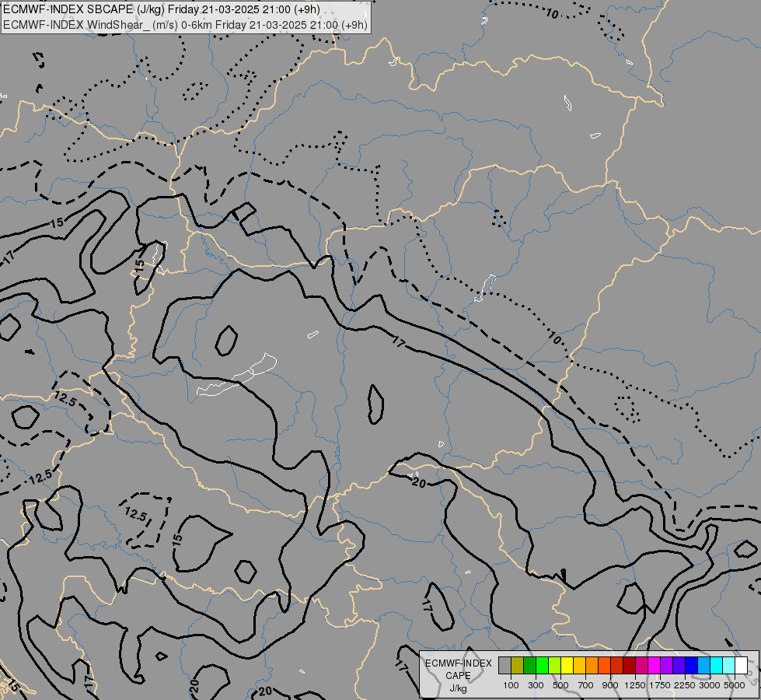The image size is (761, 700).
Task: Click the '900' legend value label
Action: tap(610, 685)
